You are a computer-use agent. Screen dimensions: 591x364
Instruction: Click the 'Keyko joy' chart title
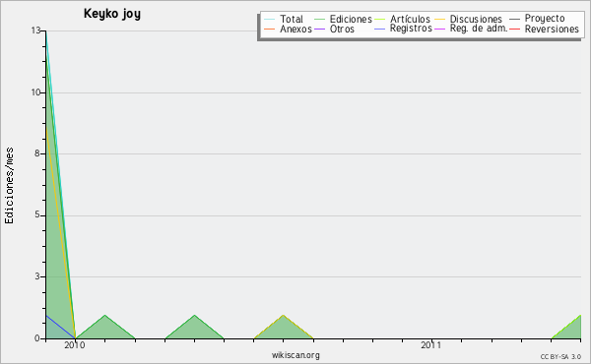pos(112,14)
